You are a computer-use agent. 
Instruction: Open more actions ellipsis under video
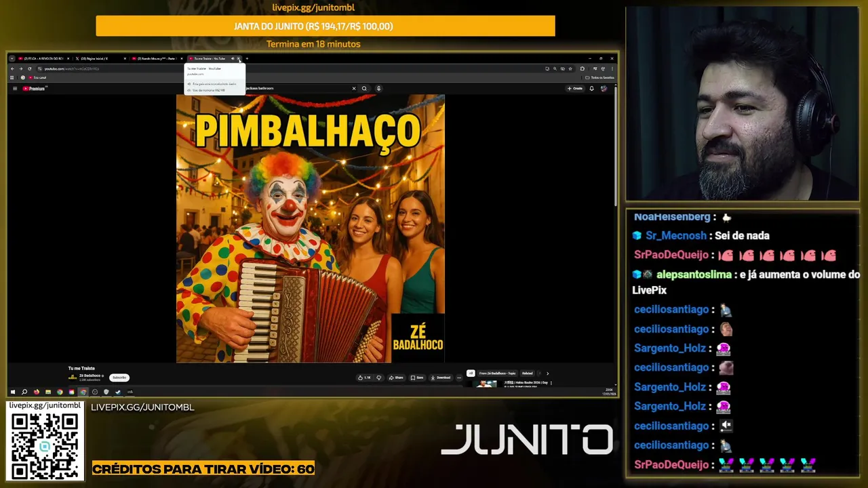[x=459, y=378]
